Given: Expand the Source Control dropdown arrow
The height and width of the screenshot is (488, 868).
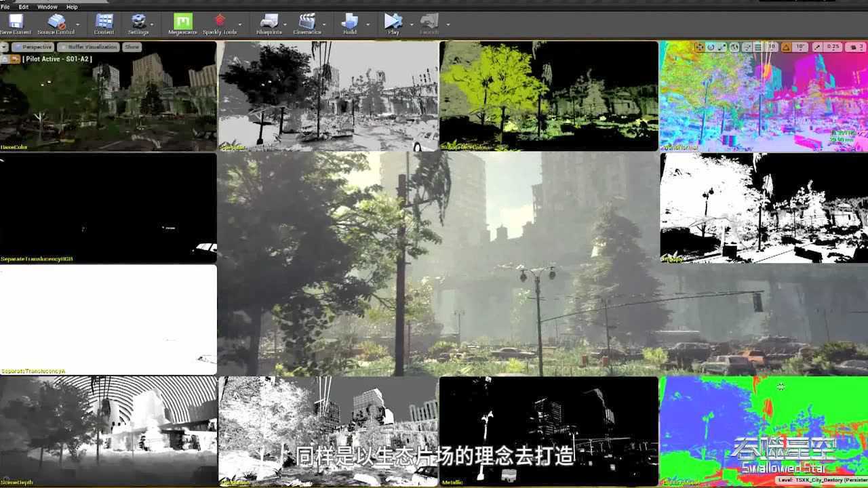Looking at the screenshot, I should pyautogui.click(x=77, y=24).
